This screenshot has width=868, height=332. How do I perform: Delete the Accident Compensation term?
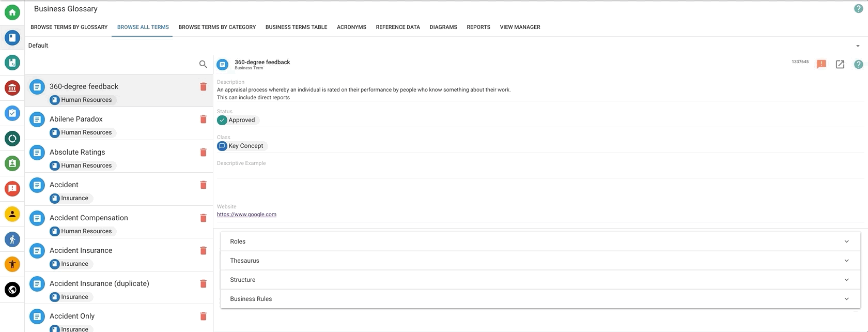point(203,218)
